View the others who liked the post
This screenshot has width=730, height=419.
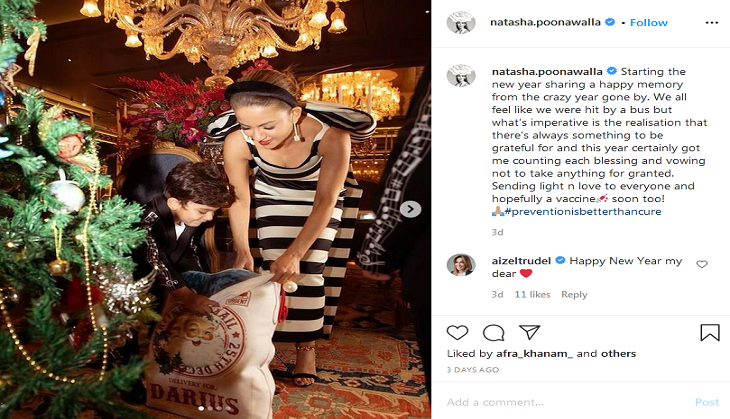coord(618,354)
